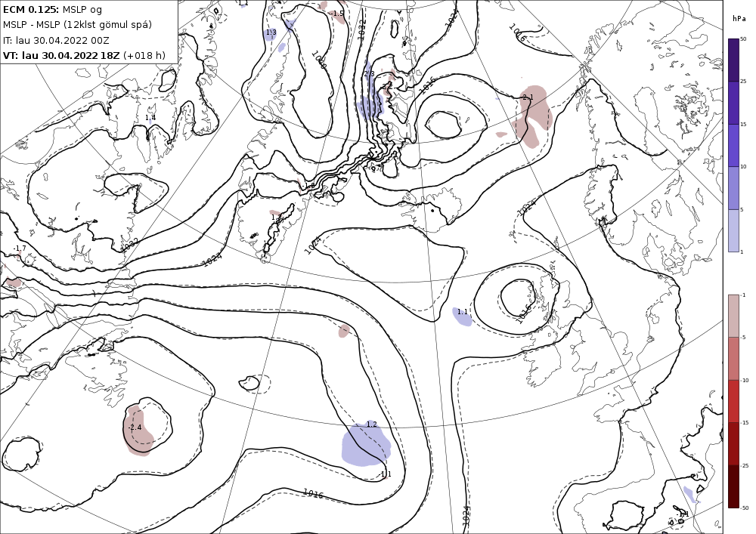The height and width of the screenshot is (534, 756).
Task: Click the 15–25 hPa purple legend band
Action: 733,103
